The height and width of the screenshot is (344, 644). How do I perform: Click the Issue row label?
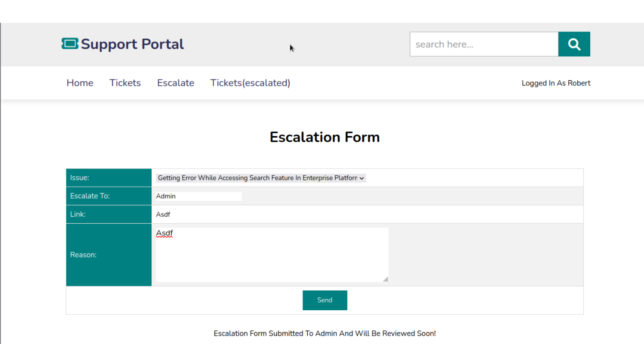80,178
